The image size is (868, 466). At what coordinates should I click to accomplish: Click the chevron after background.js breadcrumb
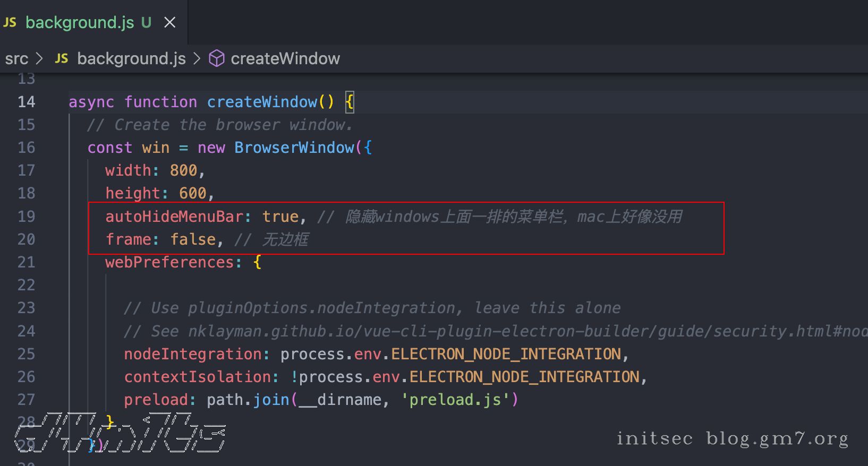tap(197, 58)
